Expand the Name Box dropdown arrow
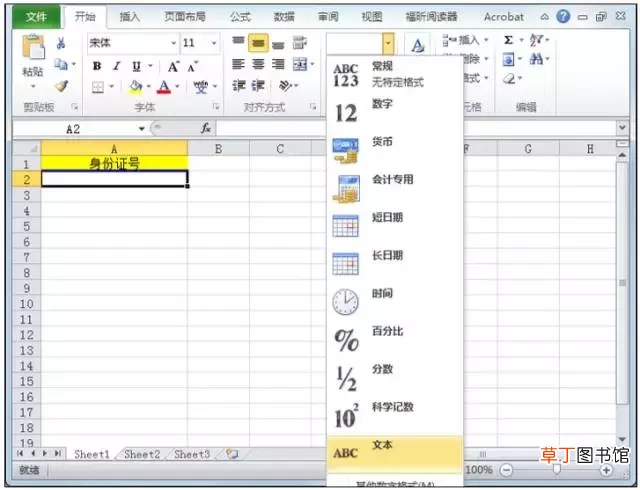 (x=142, y=129)
